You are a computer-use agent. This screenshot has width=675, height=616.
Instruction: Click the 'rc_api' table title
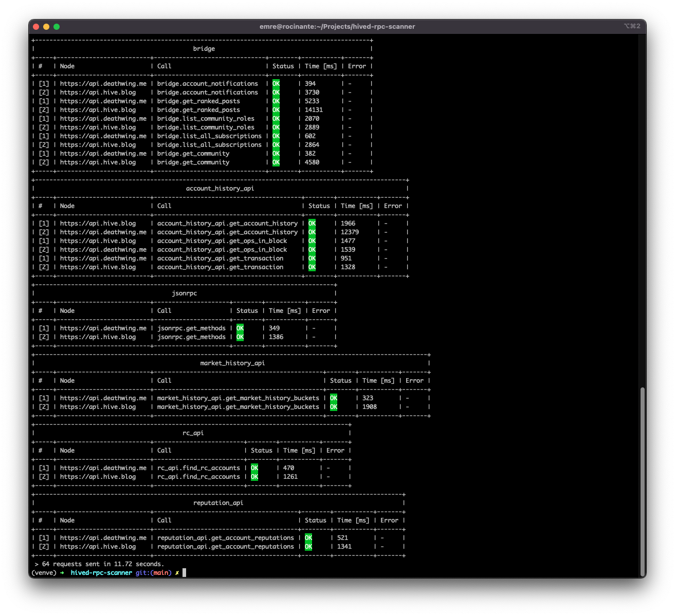click(x=193, y=433)
